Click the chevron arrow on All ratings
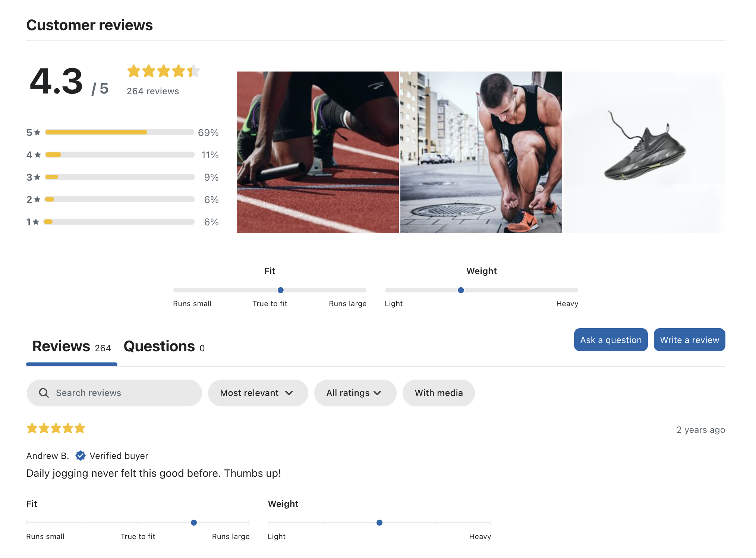Image resolution: width=756 pixels, height=558 pixels. (378, 393)
